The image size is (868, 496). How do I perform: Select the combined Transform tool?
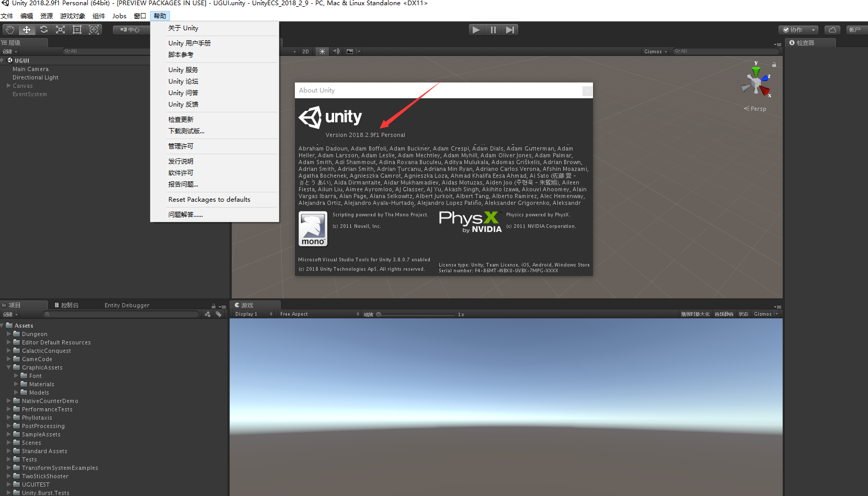94,30
